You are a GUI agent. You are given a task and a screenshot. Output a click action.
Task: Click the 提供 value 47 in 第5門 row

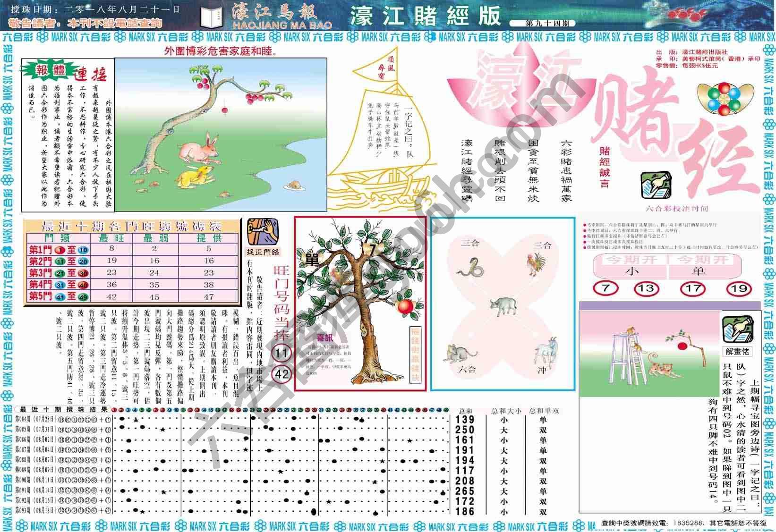click(209, 296)
